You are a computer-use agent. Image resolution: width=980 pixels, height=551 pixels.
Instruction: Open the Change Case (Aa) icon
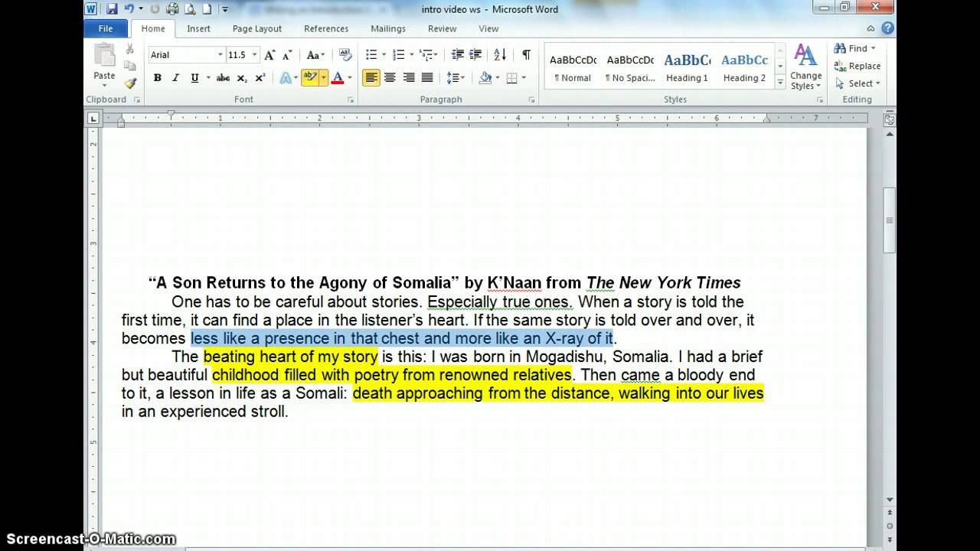[314, 54]
